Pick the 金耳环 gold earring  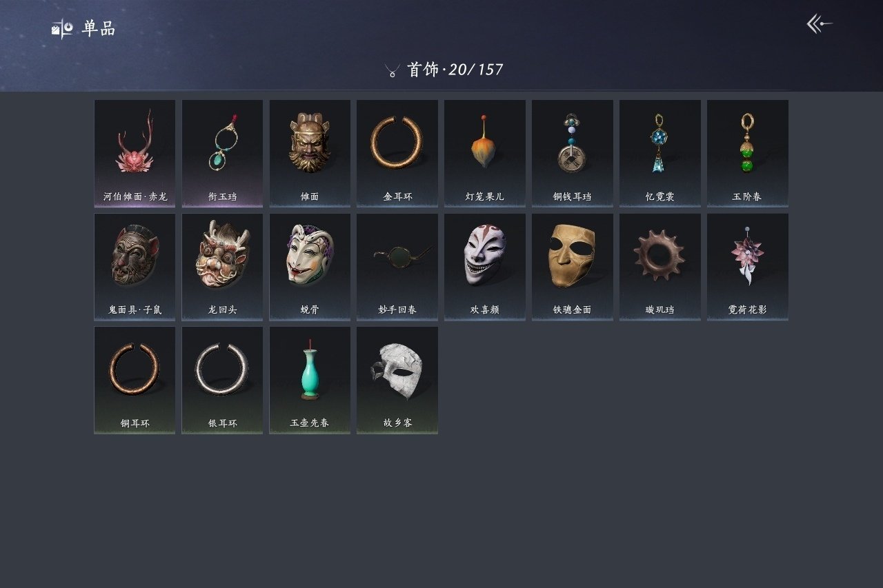tap(397, 153)
